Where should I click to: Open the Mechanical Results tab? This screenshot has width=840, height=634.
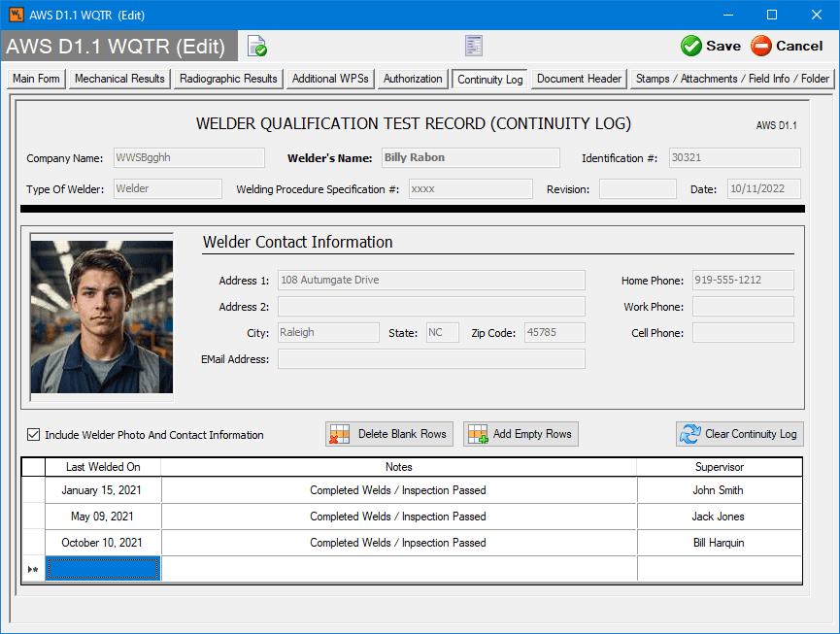click(x=119, y=79)
